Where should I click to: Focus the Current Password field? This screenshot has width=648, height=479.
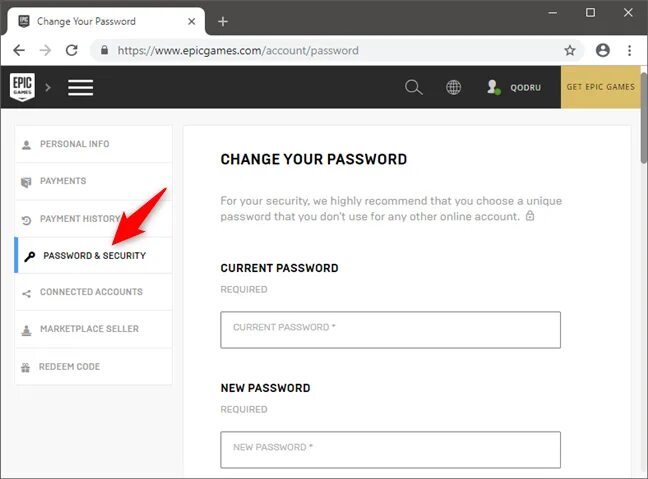pos(391,330)
